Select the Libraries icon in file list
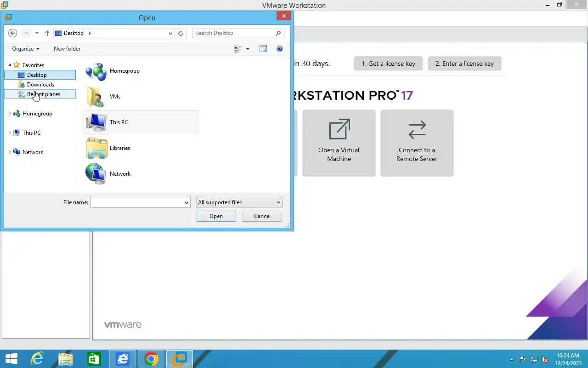 pos(96,148)
